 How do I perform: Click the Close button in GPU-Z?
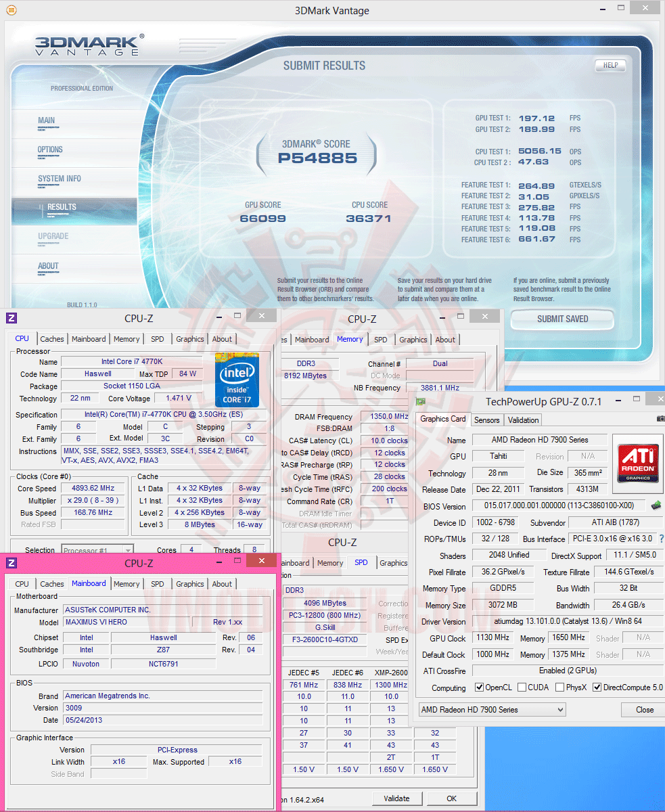tap(645, 710)
